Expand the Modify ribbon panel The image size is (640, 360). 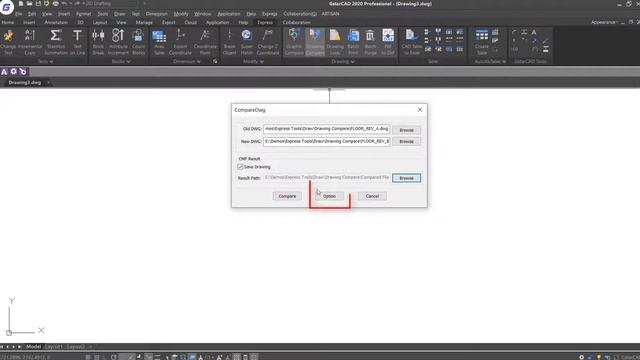253,62
